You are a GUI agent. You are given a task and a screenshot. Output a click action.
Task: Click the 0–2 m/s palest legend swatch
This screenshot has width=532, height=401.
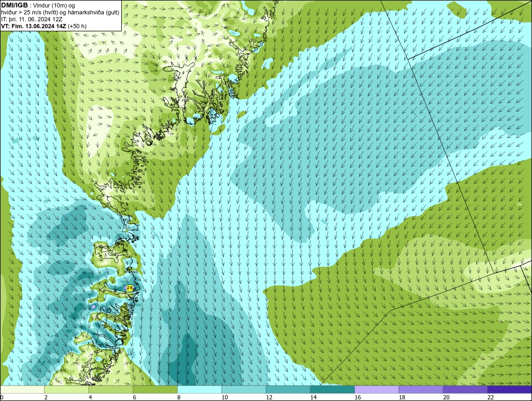[x=22, y=389]
